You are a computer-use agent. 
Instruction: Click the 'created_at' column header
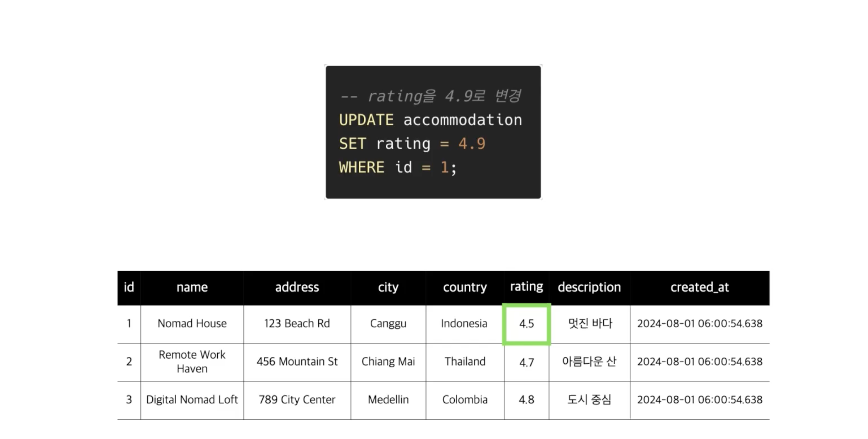pos(700,288)
